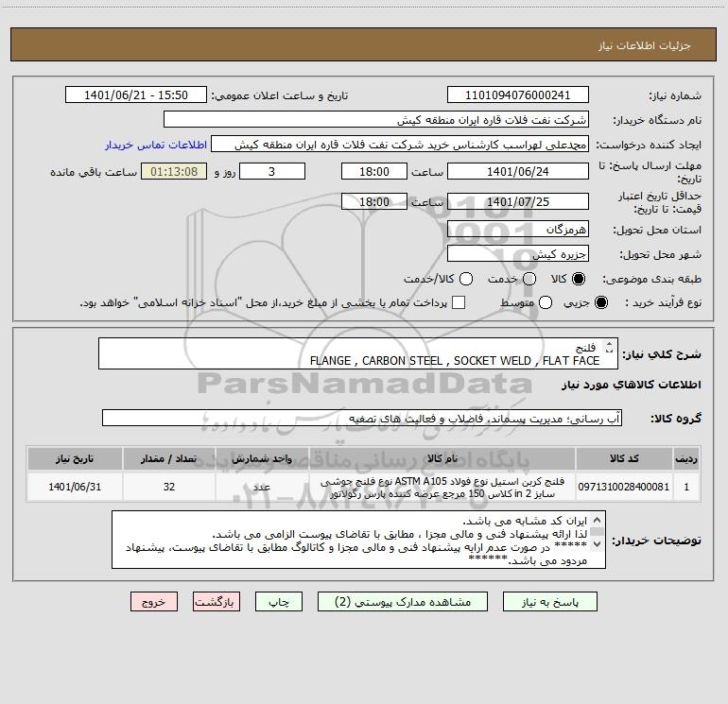This screenshot has width=728, height=704.
Task: Click the بازگشت back button
Action: 217,601
